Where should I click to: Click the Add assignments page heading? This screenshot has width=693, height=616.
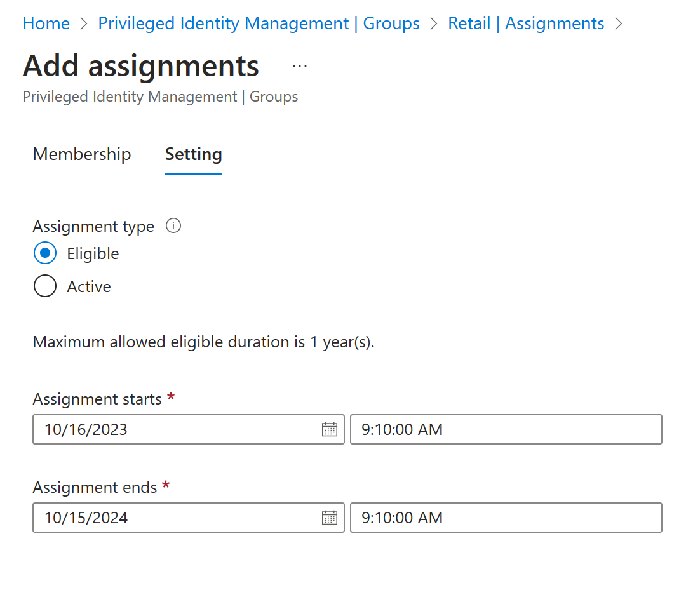pos(141,66)
